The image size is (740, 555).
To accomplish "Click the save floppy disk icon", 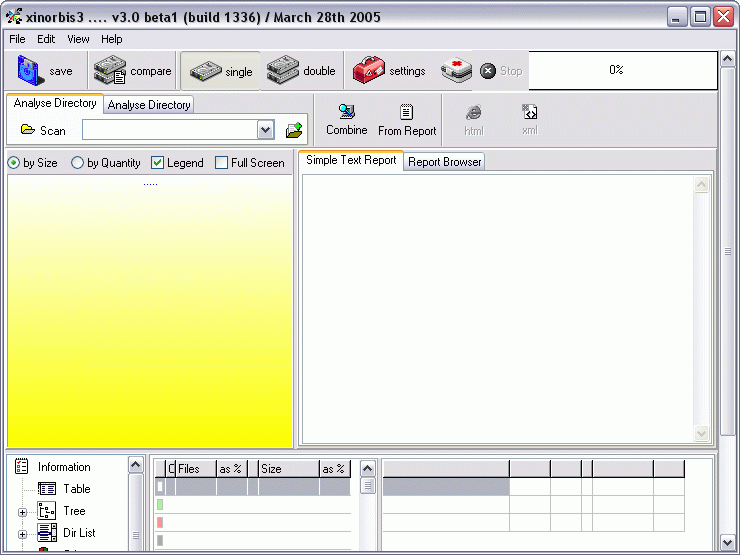I will 31,70.
